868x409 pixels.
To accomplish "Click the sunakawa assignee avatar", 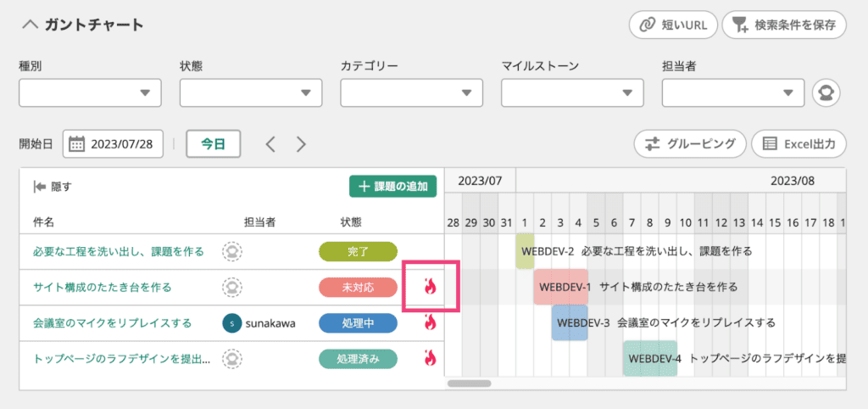I will coord(231,323).
